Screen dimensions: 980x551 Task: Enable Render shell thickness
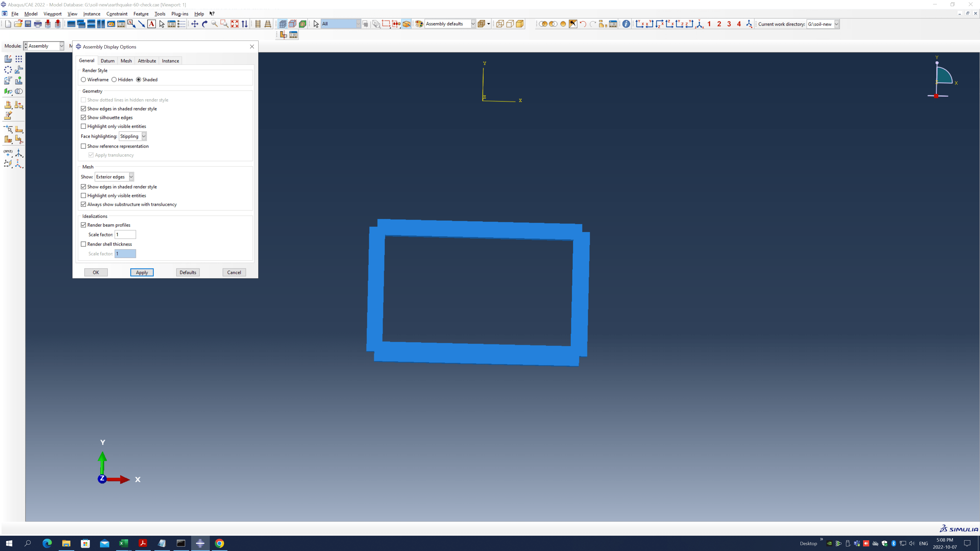coord(83,244)
